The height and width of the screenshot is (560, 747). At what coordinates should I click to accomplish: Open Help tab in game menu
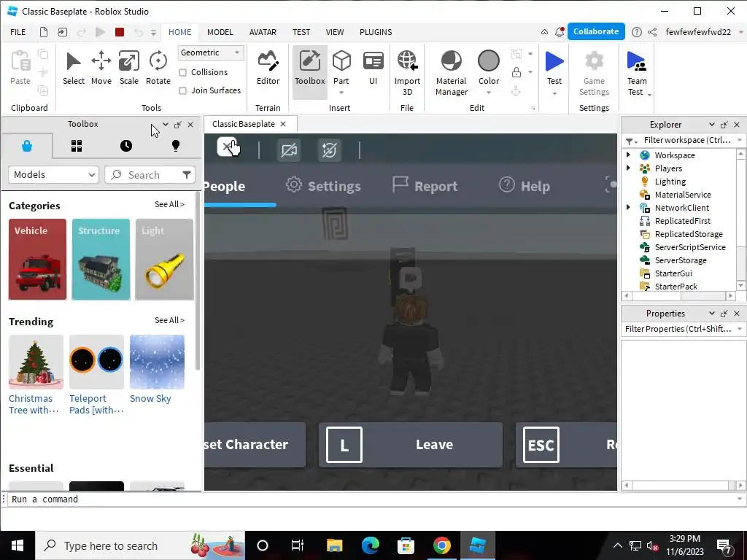pyautogui.click(x=524, y=186)
